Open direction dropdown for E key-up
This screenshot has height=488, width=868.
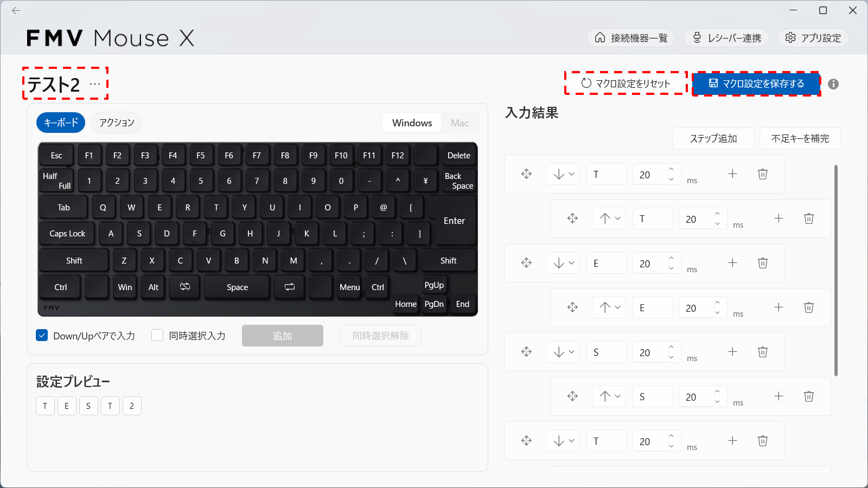coord(609,307)
